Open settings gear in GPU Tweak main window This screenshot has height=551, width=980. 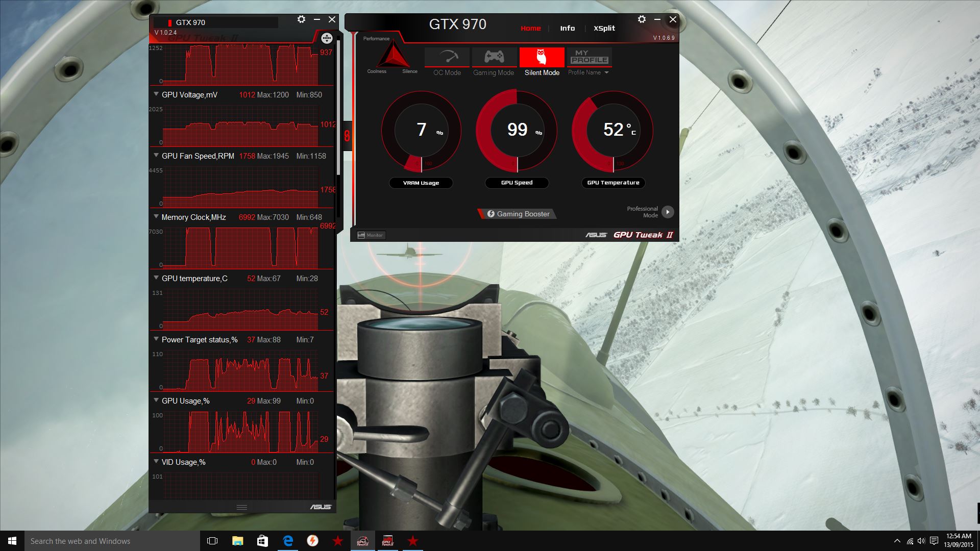tap(642, 19)
